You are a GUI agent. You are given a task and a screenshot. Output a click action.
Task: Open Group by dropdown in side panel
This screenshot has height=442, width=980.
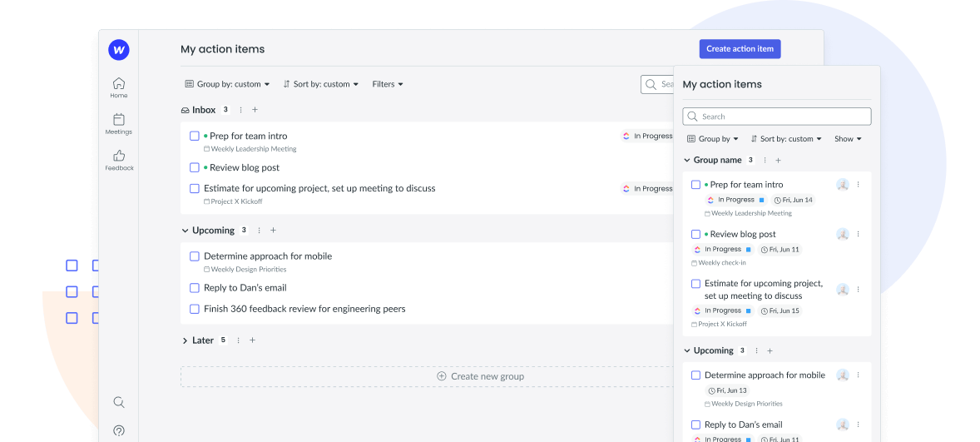point(712,139)
